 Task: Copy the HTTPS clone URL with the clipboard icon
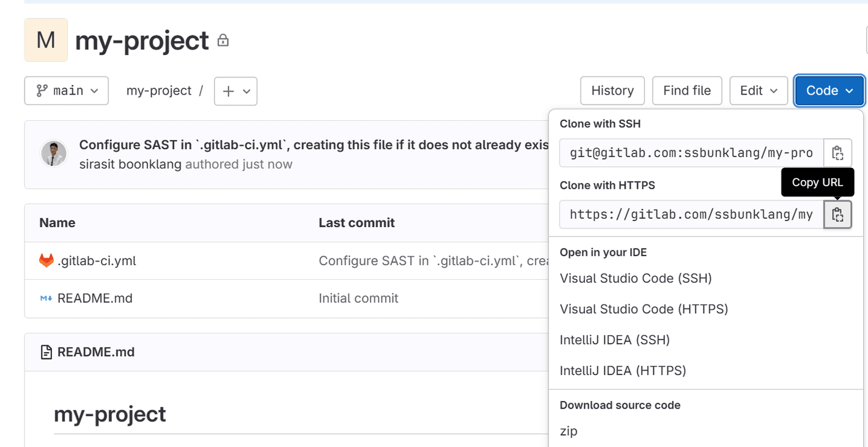pyautogui.click(x=837, y=214)
